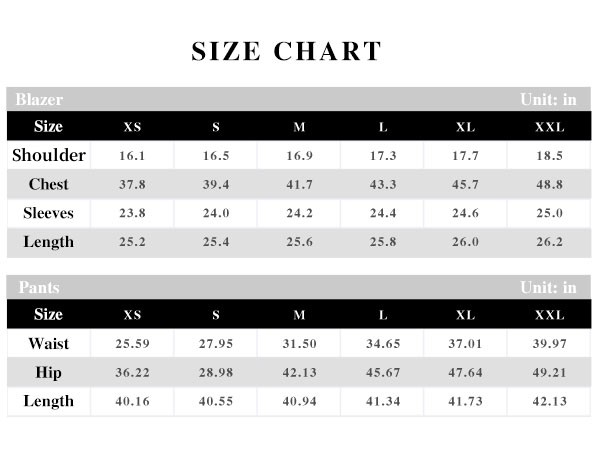This screenshot has width=600, height=450.
Task: Click Hip value 28.98 for size S
Action: (x=216, y=373)
